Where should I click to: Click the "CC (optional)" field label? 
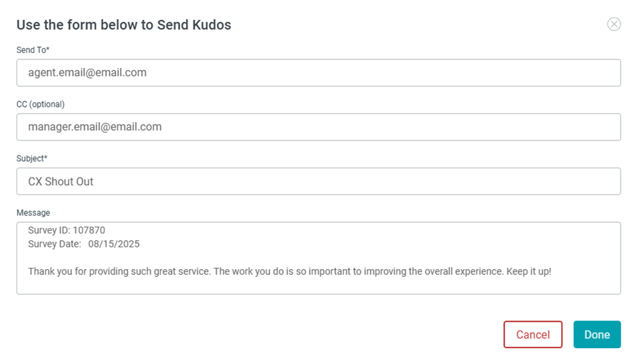(x=40, y=104)
